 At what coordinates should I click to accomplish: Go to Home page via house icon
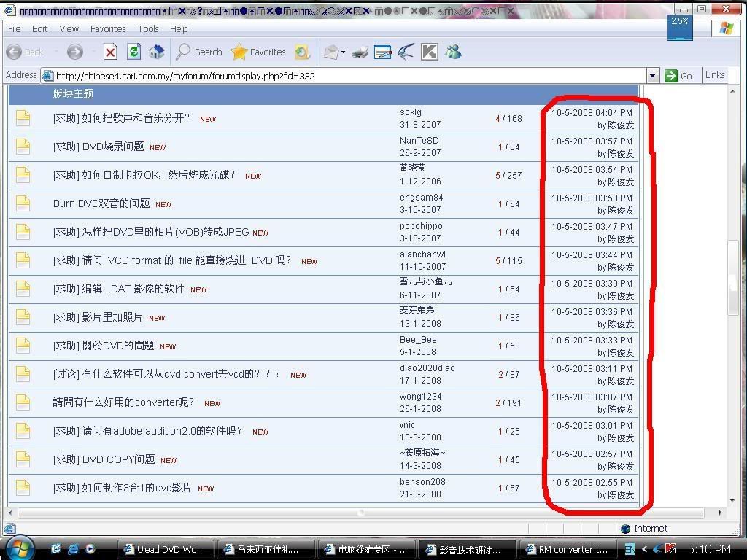(156, 52)
